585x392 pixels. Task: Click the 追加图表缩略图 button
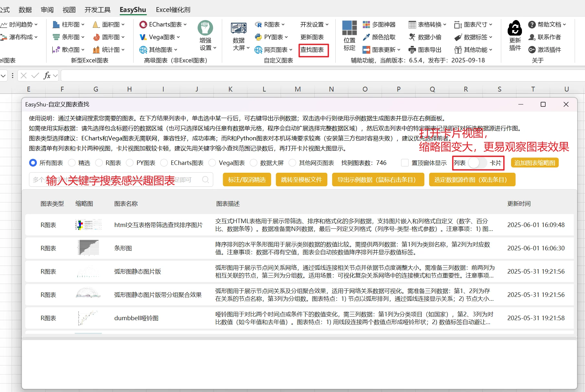(535, 163)
